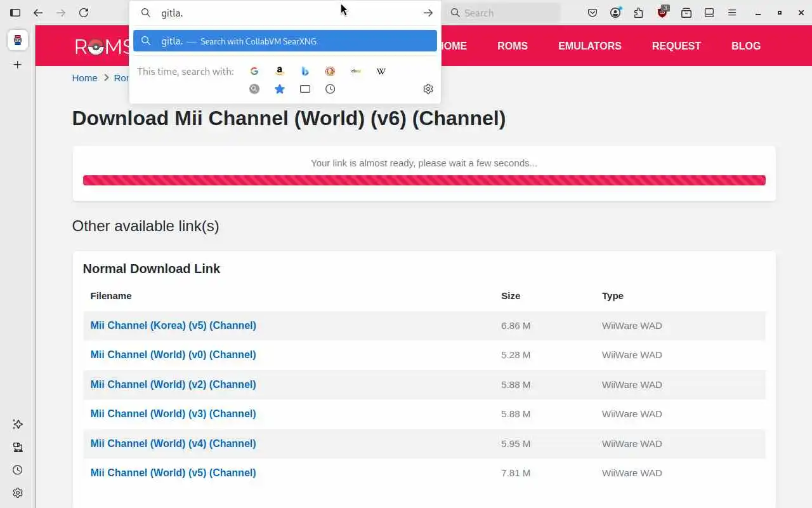
Task: Click the archive box toolbar icon
Action: pyautogui.click(x=686, y=13)
